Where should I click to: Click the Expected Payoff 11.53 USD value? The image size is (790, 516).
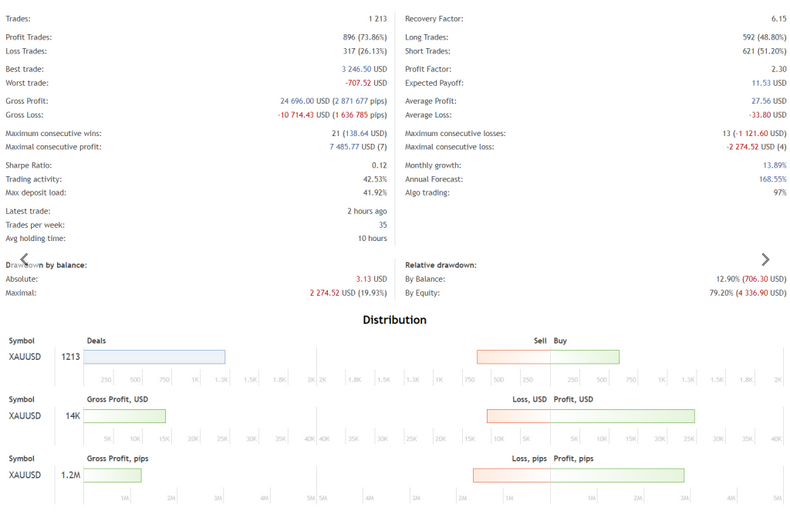click(x=769, y=83)
